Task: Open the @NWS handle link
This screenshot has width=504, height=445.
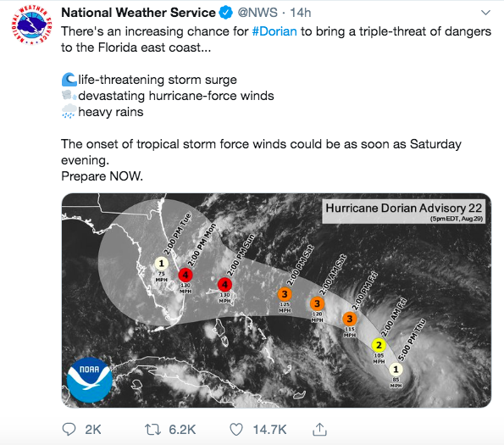Action: pyautogui.click(x=258, y=13)
